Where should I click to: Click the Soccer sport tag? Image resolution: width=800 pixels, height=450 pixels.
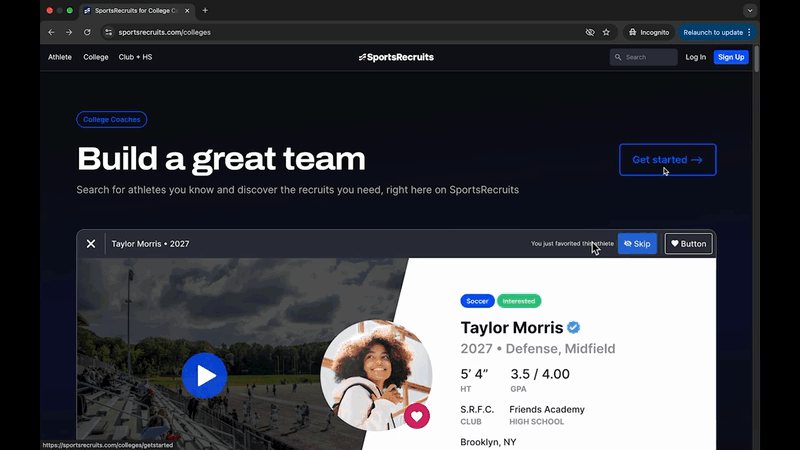[x=477, y=301]
